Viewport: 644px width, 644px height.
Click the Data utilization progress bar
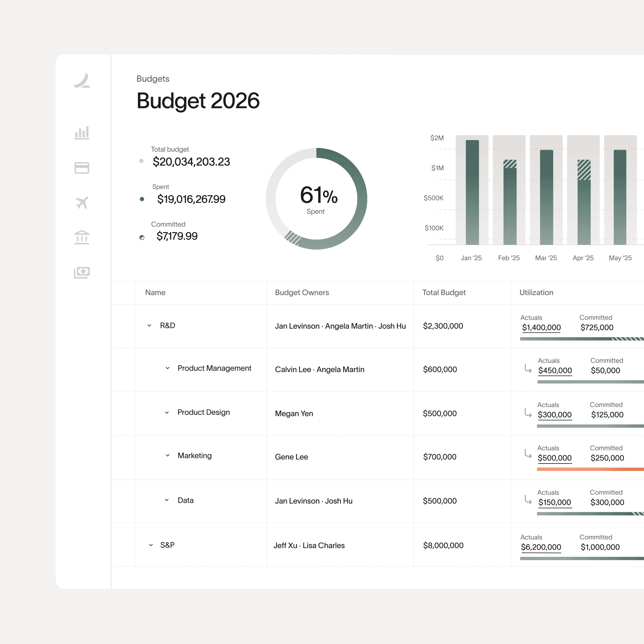[x=590, y=514]
